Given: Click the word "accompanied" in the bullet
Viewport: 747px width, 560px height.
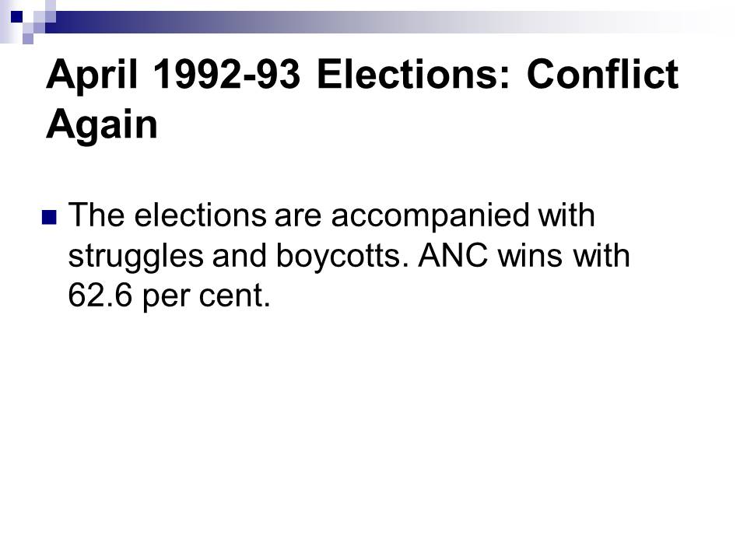Looking at the screenshot, I should point(428,217).
